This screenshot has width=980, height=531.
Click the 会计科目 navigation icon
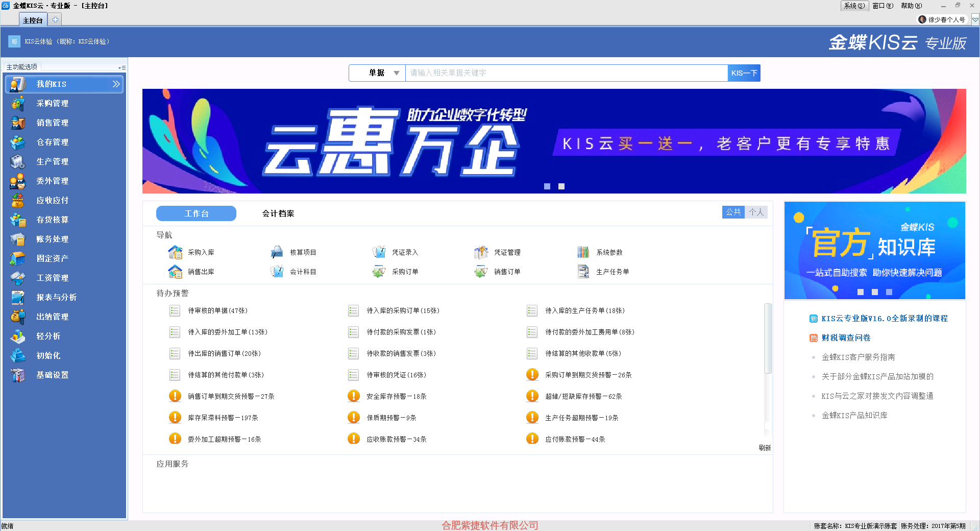click(277, 272)
